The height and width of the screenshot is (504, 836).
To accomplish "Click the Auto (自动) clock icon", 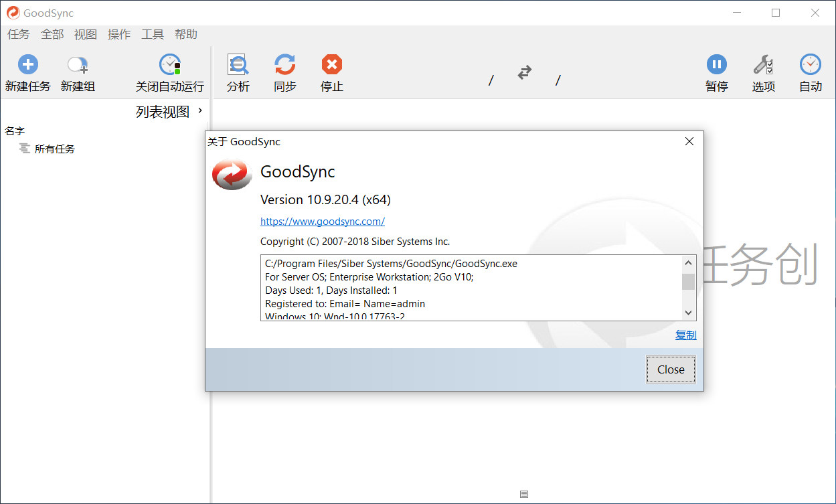I will pyautogui.click(x=811, y=65).
